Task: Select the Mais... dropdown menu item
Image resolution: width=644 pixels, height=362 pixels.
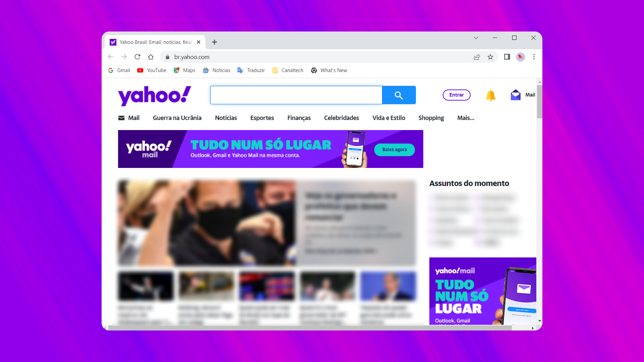Action: pos(466,118)
